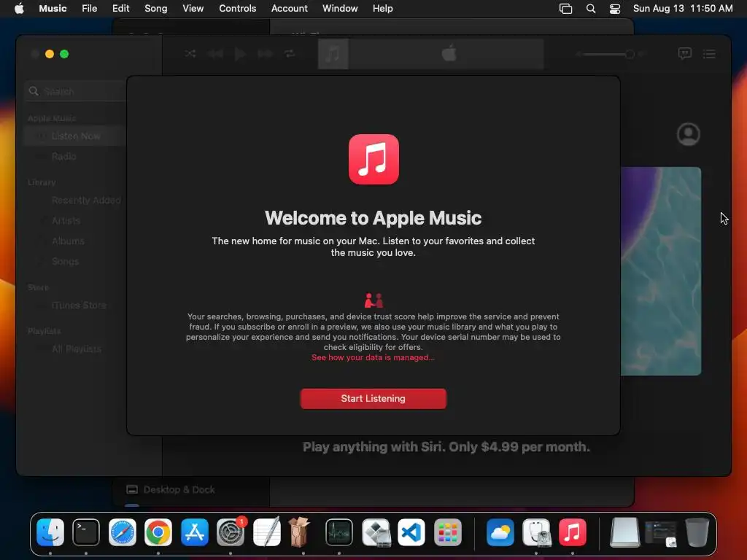Click the Search field in sidebar
Screen dimensions: 747x560
pyautogui.click(x=76, y=91)
